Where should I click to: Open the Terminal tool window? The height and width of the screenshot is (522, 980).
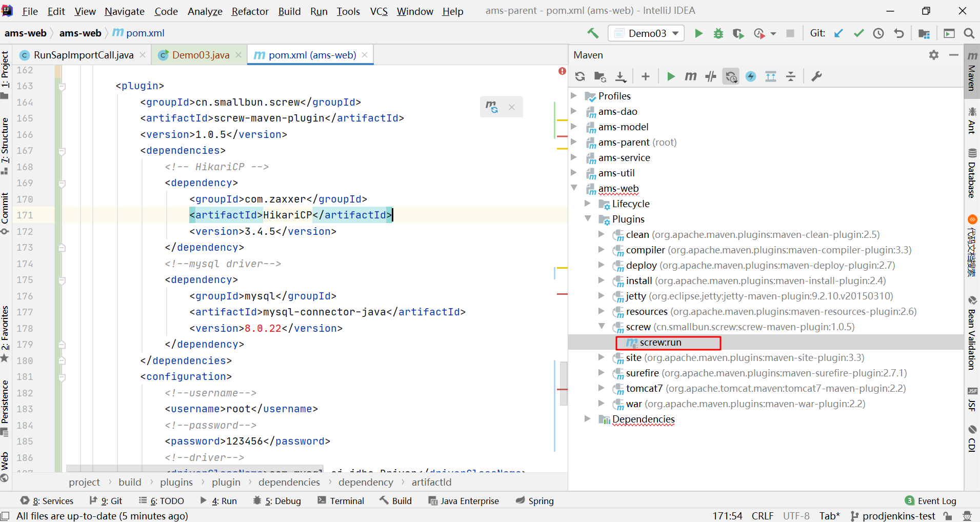[341, 500]
